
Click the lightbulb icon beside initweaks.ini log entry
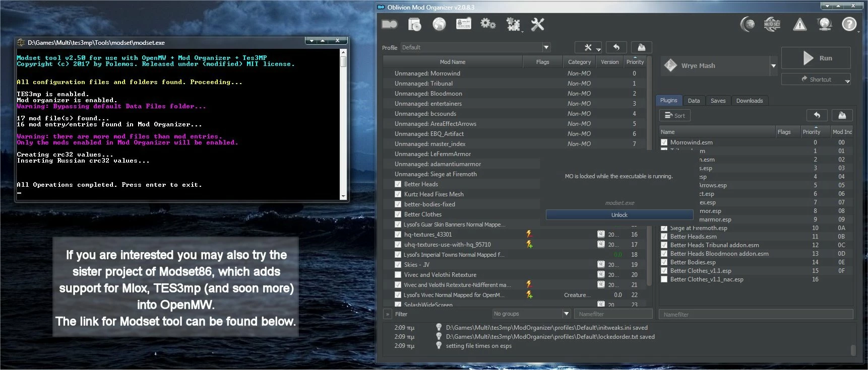tap(439, 327)
